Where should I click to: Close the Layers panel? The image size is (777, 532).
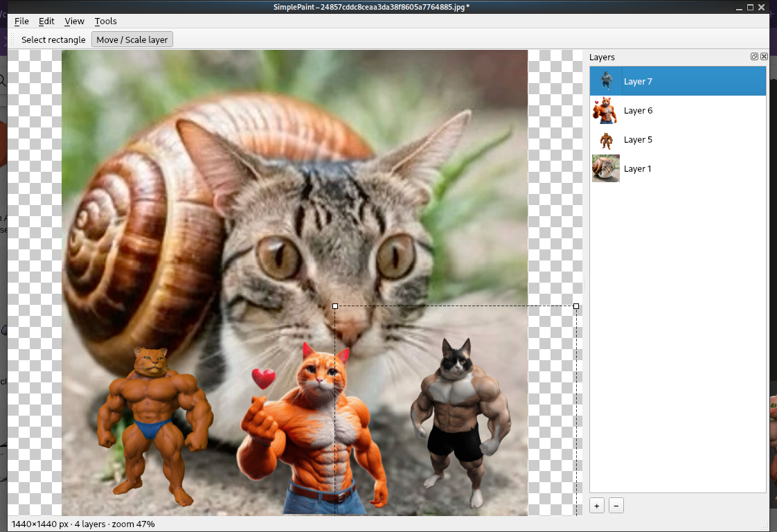click(764, 57)
